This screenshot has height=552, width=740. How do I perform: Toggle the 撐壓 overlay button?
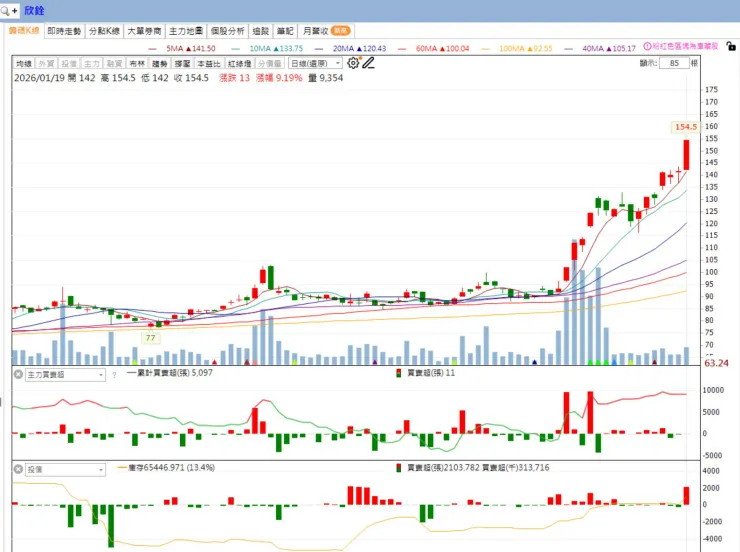182,63
